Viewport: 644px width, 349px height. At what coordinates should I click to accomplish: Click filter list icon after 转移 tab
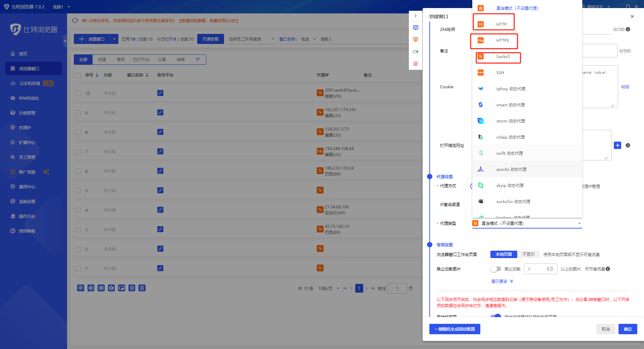[x=198, y=59]
